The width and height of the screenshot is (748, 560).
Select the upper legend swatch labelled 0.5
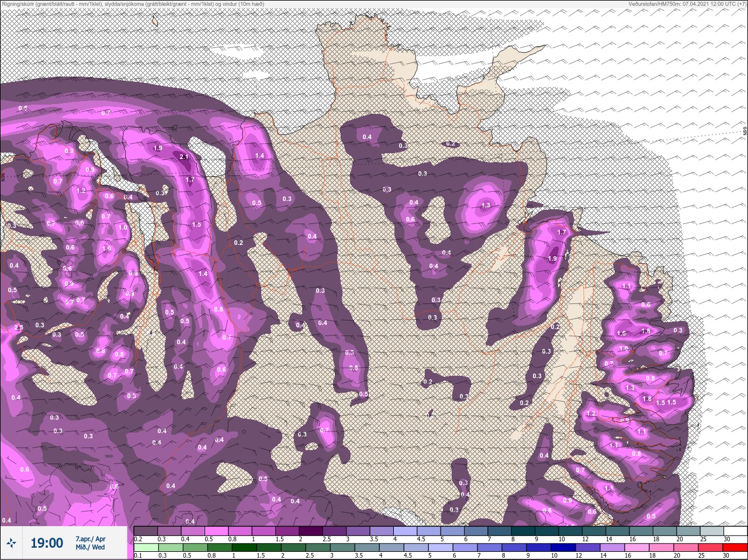[x=216, y=531]
